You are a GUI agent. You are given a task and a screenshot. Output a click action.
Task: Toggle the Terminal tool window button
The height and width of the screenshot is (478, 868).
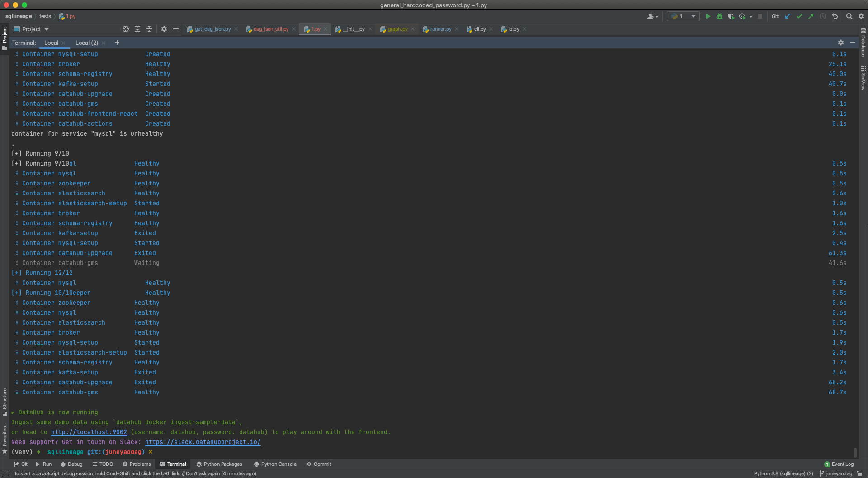coord(173,464)
